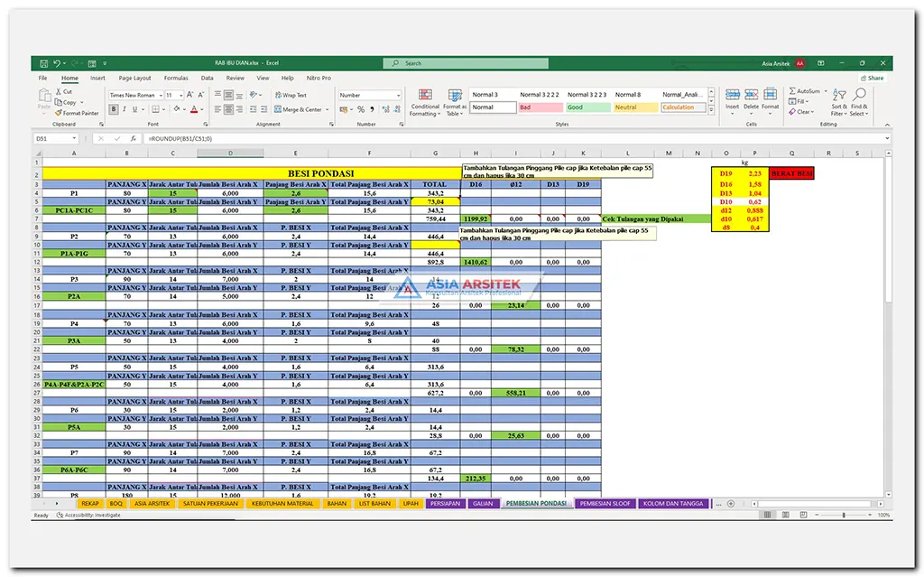Click the Share button
The height and width of the screenshot is (577, 924).
(x=873, y=78)
